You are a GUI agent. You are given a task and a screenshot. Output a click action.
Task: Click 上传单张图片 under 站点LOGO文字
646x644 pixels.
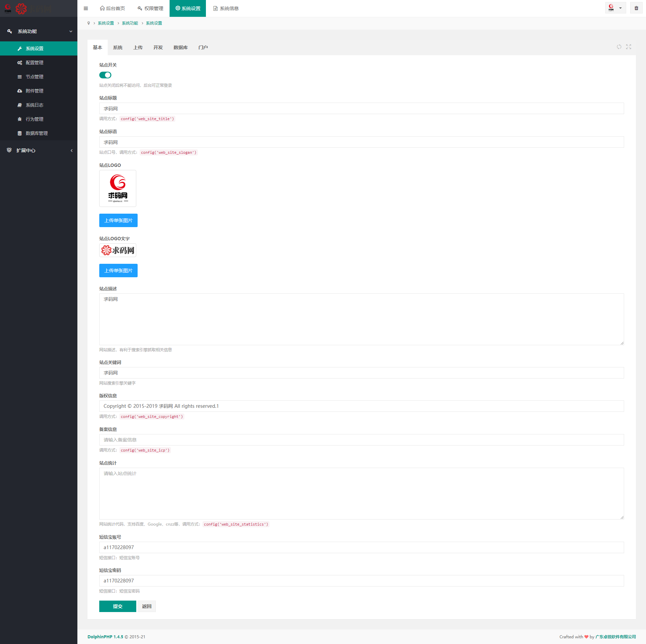click(x=118, y=271)
